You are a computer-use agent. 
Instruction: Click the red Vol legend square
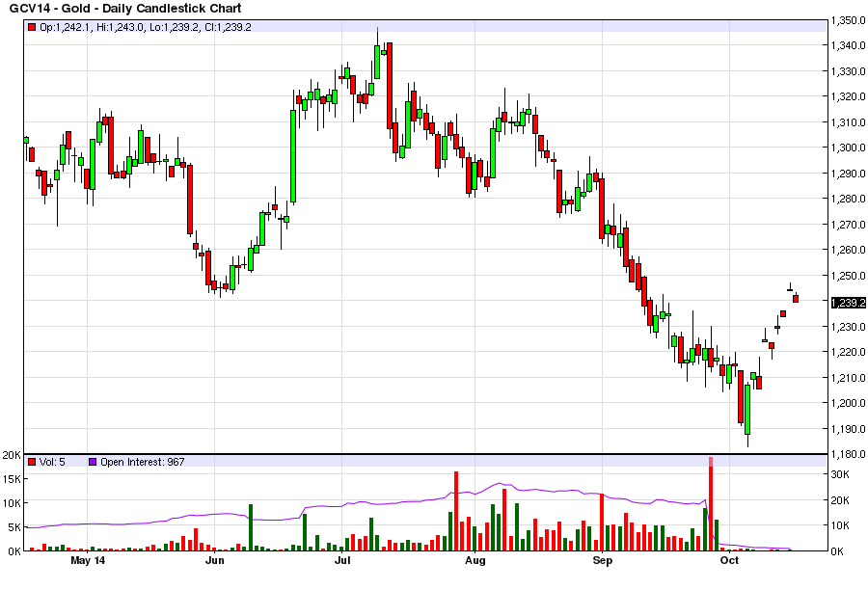tap(32, 462)
